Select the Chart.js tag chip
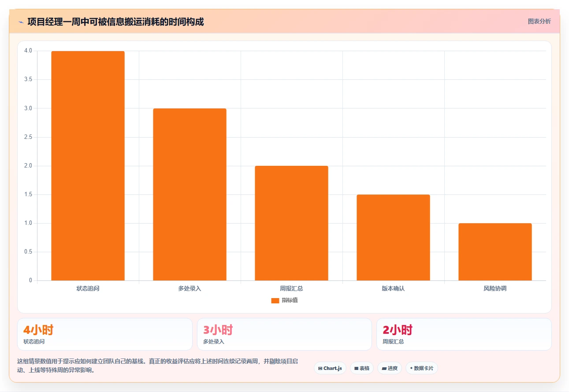Image resolution: width=569 pixels, height=392 pixels. point(330,368)
